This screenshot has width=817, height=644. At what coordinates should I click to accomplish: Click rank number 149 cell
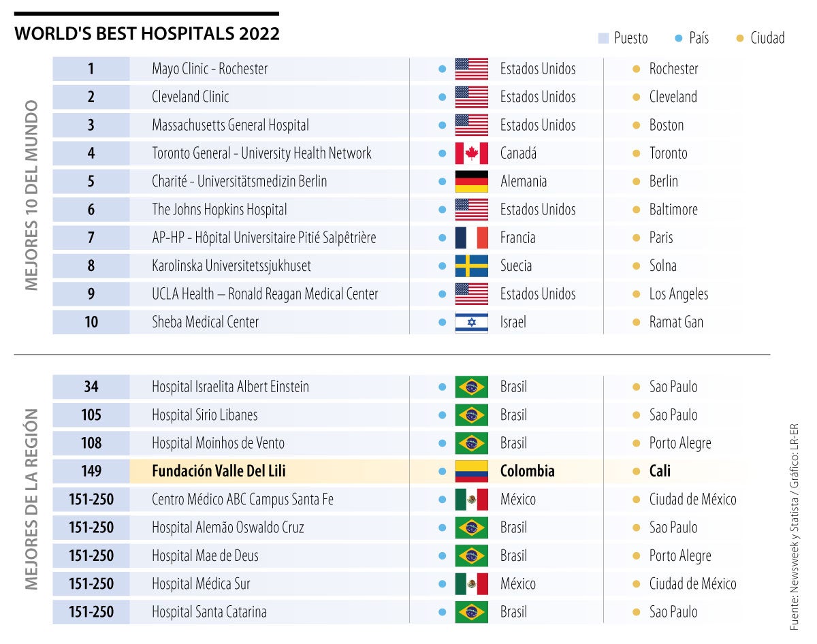91,471
